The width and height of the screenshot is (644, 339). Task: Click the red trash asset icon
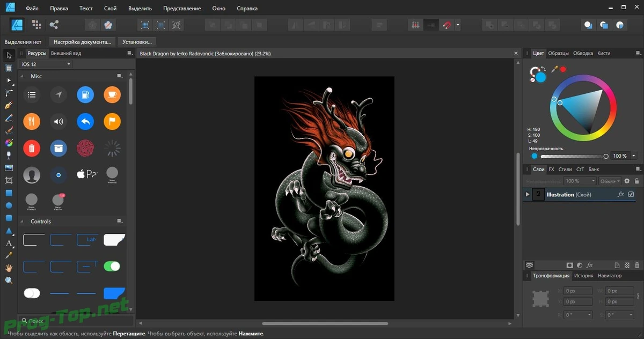(x=32, y=148)
